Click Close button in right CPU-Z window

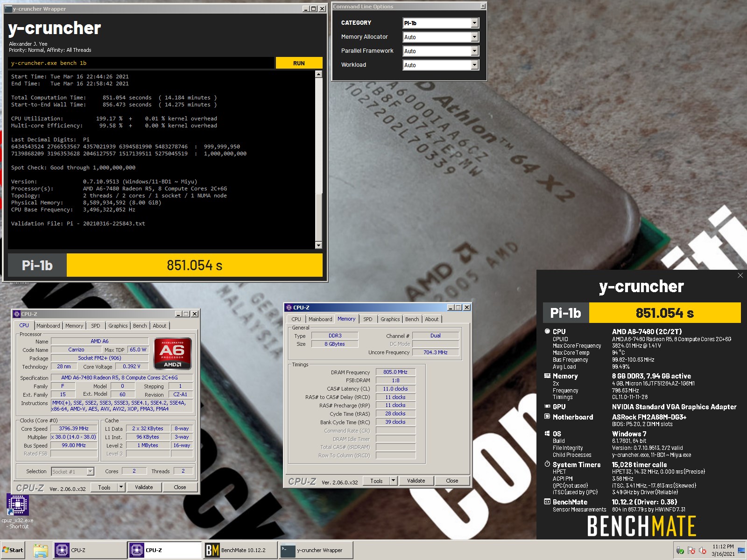(x=452, y=481)
